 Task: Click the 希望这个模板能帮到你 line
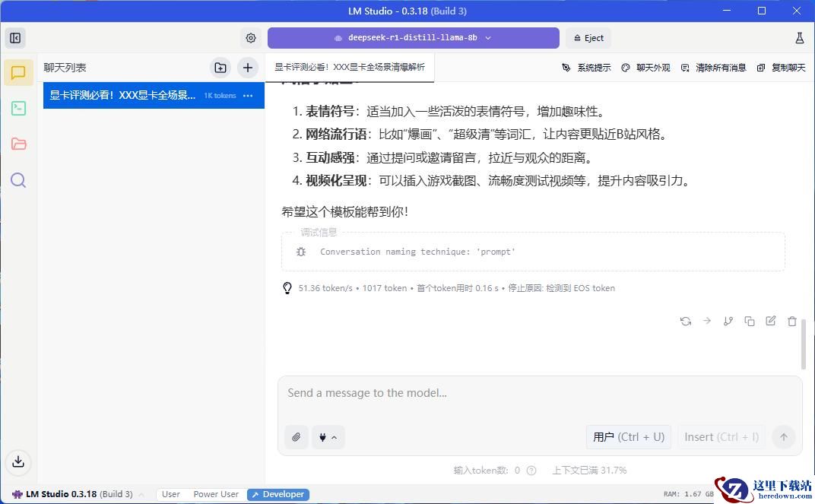coord(345,211)
